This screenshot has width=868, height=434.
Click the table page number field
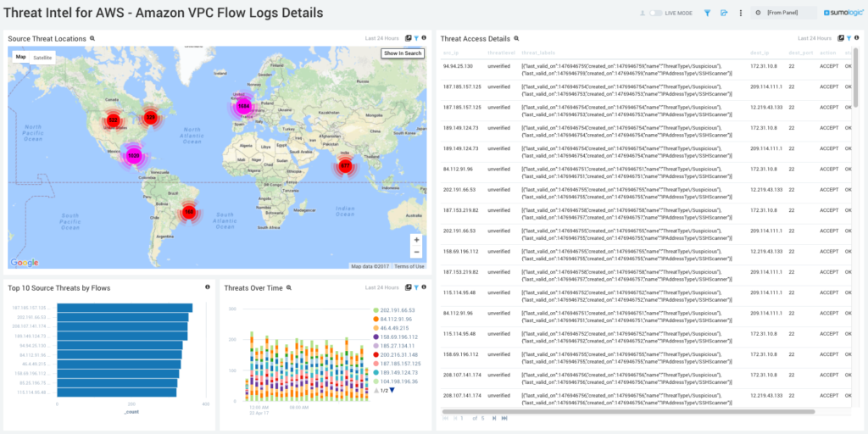click(462, 418)
